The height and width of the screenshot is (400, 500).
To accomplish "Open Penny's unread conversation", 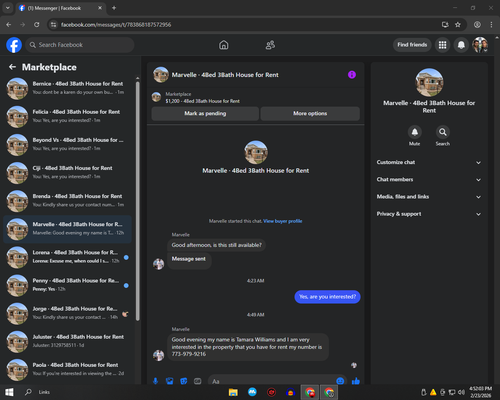I will click(67, 285).
